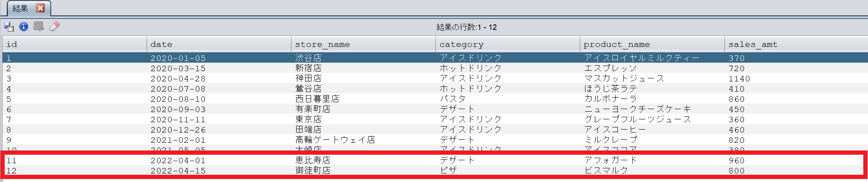868x182 pixels.
Task: Sort by the sales_amt column header
Action: [796, 44]
